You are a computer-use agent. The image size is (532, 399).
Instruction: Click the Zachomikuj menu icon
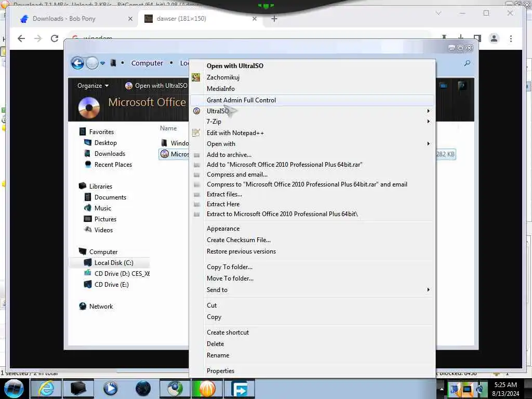pos(196,77)
